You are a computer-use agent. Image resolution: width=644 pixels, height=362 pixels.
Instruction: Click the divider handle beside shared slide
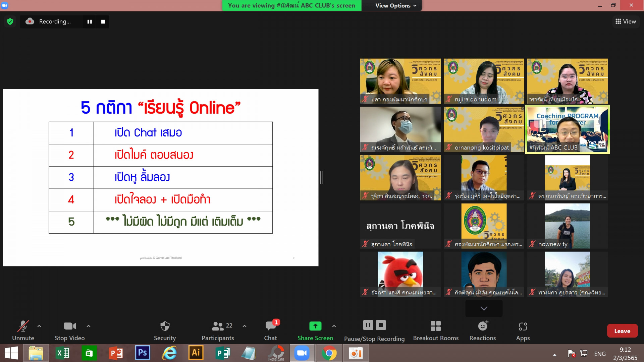pos(321,177)
